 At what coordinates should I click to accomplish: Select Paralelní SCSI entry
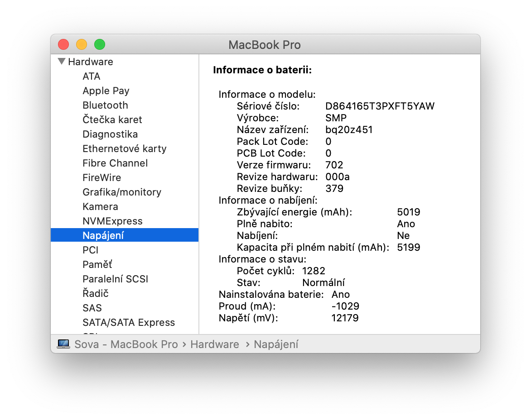[x=116, y=279]
